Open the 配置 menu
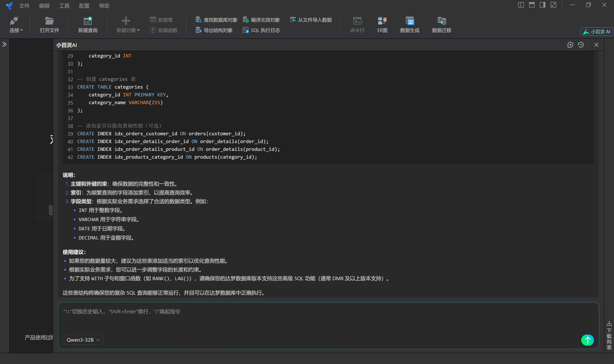614x364 pixels. point(84,6)
